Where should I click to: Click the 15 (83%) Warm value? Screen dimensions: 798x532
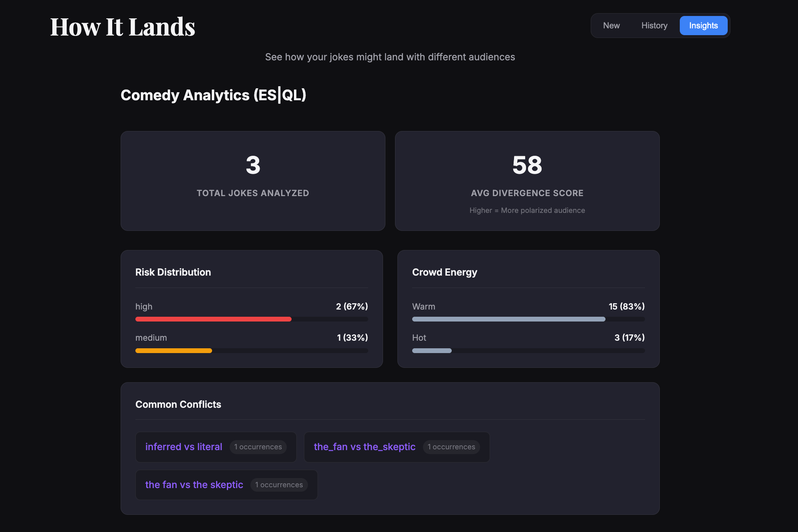coord(626,306)
